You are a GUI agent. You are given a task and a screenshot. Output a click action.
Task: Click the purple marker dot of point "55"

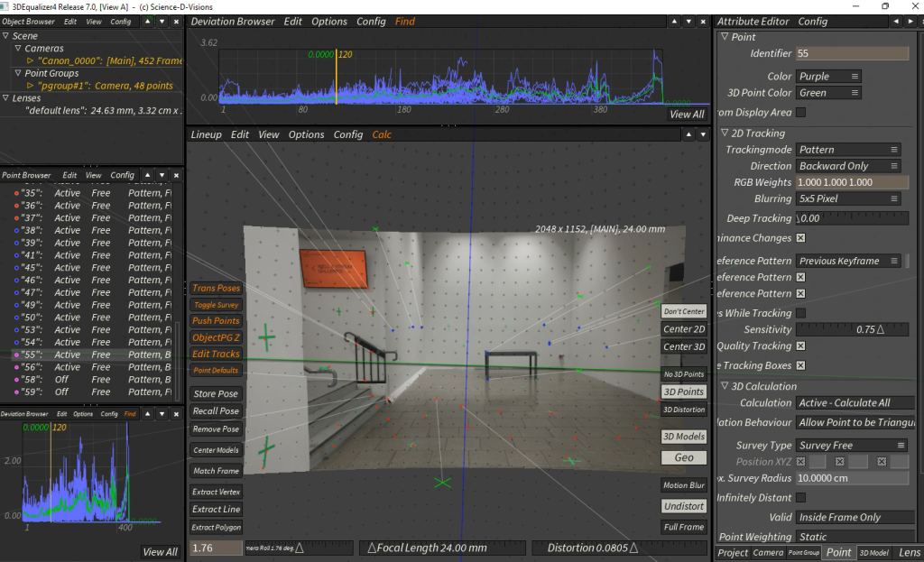click(16, 355)
